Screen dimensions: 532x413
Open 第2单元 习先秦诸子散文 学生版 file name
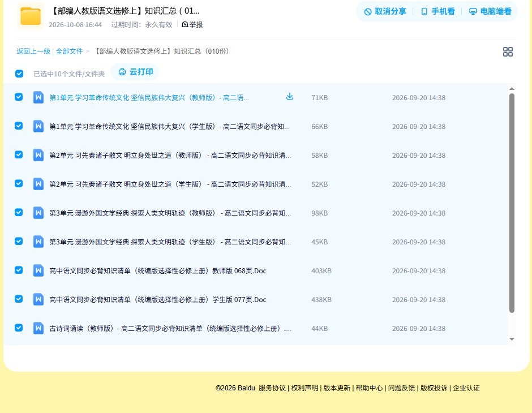[170, 184]
